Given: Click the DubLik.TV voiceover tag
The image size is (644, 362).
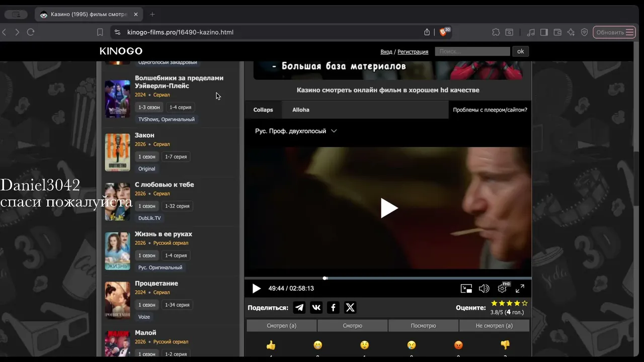Looking at the screenshot, I should coord(149,218).
